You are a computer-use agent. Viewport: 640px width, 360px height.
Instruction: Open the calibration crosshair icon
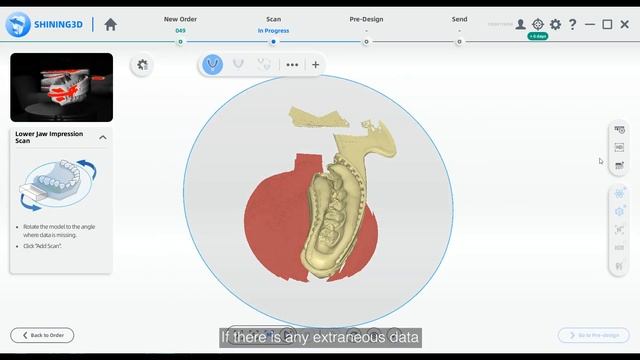[538, 24]
